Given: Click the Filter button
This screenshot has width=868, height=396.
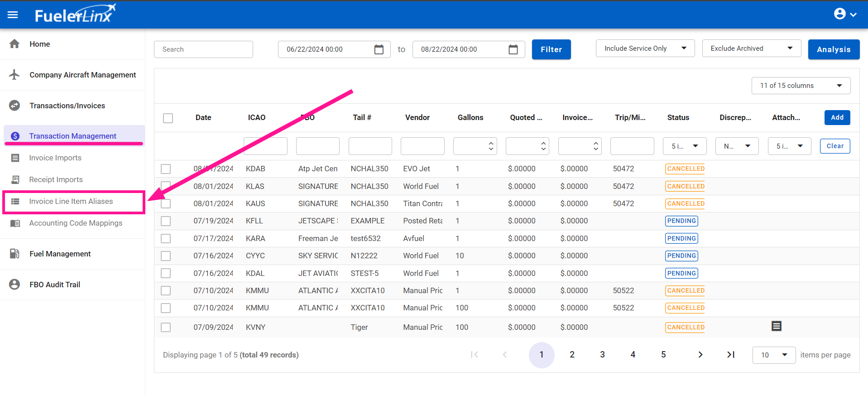Looking at the screenshot, I should point(551,49).
